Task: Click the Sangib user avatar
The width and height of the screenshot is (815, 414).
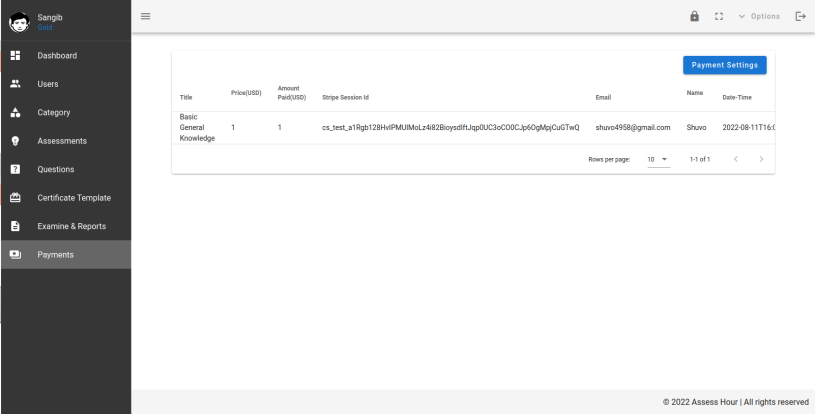Action: point(18,20)
